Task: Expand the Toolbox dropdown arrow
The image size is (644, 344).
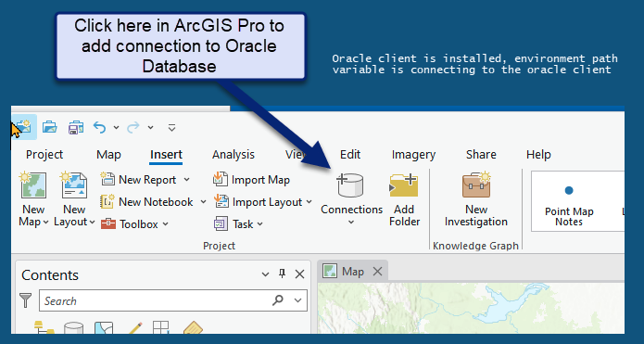Action: pos(166,224)
